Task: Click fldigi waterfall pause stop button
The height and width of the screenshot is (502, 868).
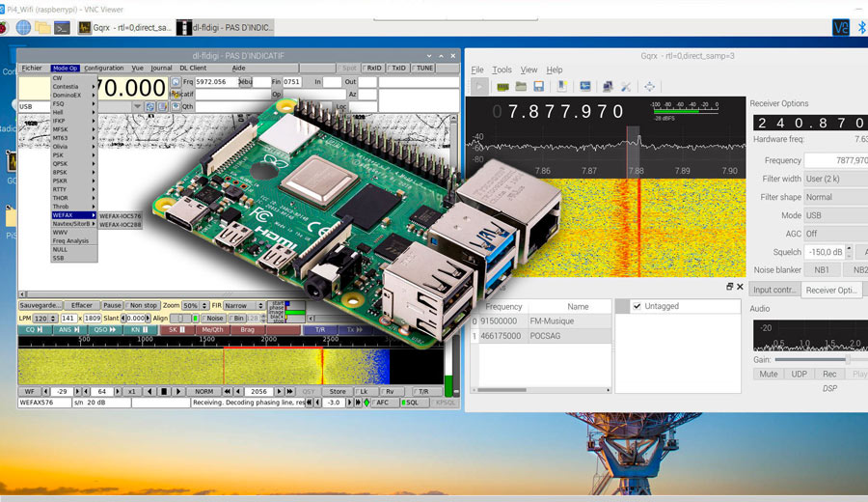Action: coord(164,391)
